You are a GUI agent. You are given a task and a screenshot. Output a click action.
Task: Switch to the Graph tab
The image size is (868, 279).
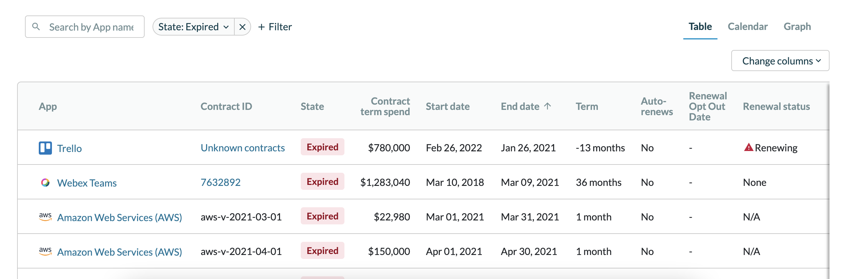point(797,26)
